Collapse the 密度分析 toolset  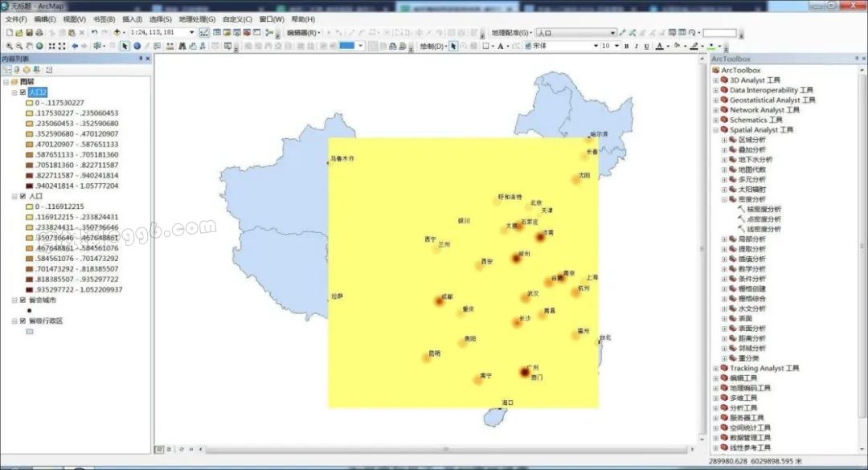point(724,199)
